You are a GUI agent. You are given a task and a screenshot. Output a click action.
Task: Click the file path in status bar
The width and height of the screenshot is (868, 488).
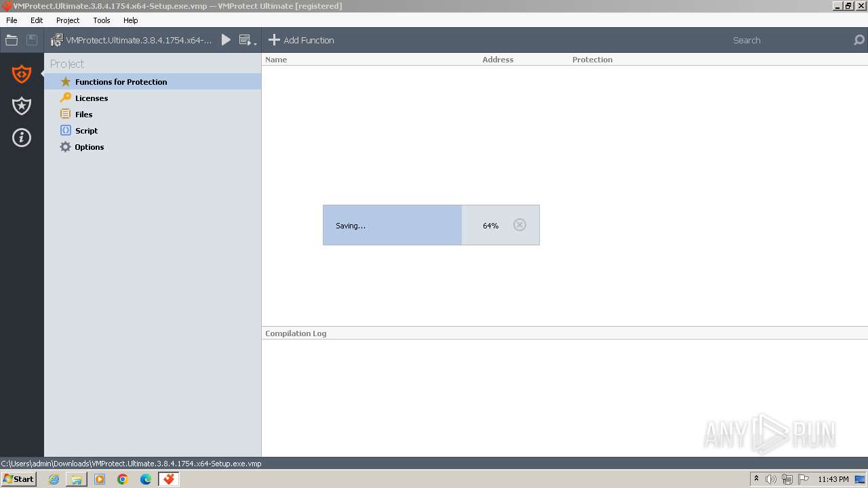(x=132, y=464)
